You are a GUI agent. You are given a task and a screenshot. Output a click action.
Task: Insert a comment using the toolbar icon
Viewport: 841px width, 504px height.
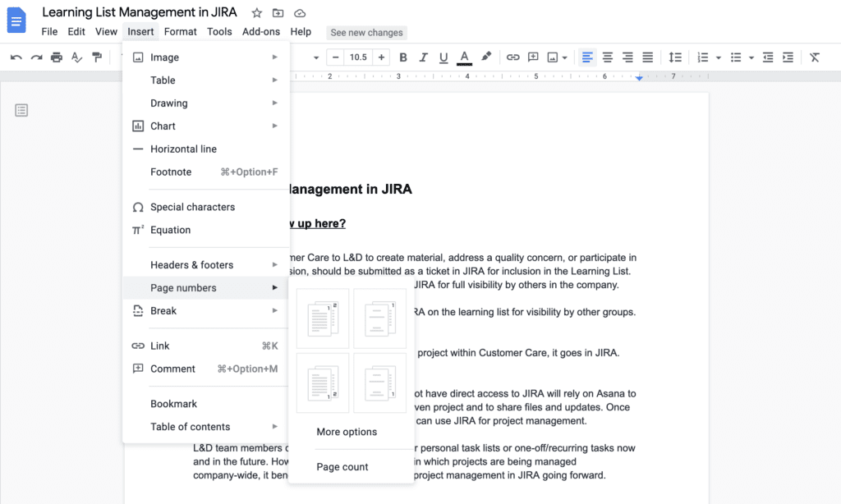(533, 57)
